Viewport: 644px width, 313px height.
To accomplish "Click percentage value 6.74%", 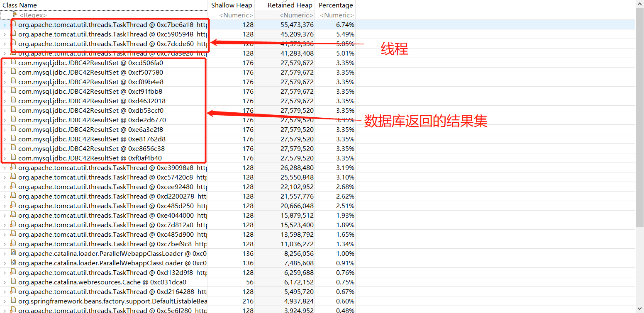I will (345, 24).
